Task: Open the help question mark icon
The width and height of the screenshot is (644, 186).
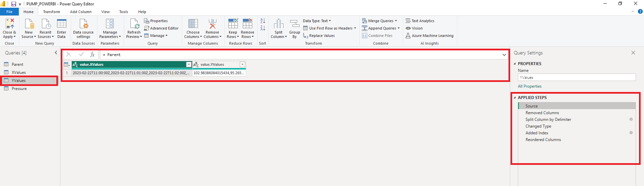Action: 640,11
